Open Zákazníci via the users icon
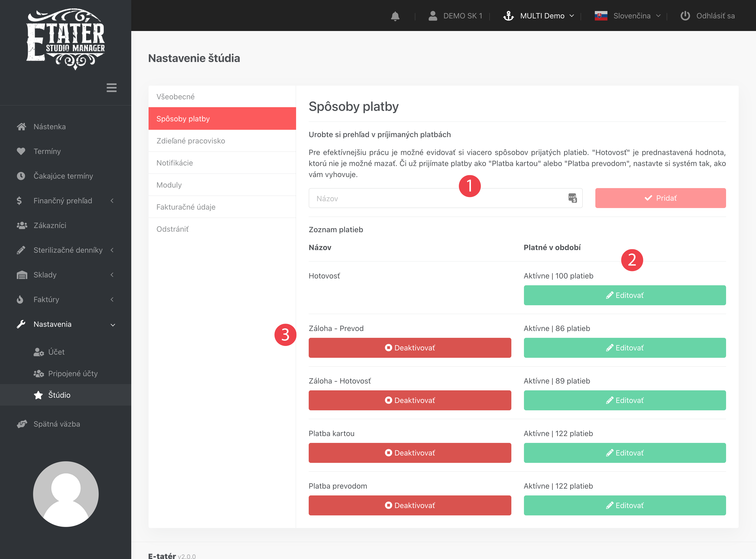756x559 pixels. pos(22,225)
